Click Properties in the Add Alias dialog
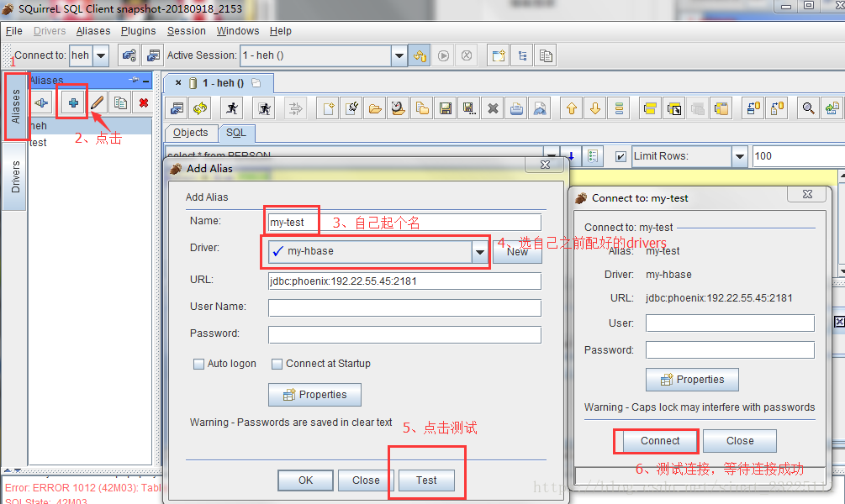The width and height of the screenshot is (845, 504). [x=314, y=395]
